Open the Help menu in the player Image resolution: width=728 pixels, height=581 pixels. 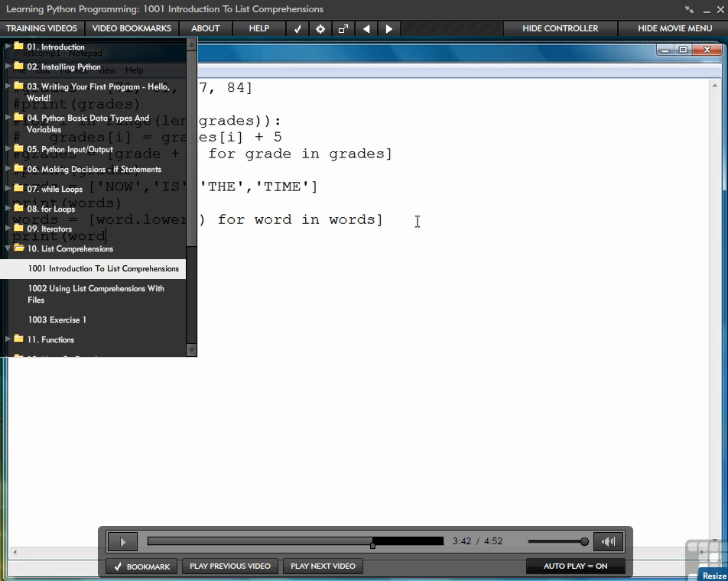point(259,28)
